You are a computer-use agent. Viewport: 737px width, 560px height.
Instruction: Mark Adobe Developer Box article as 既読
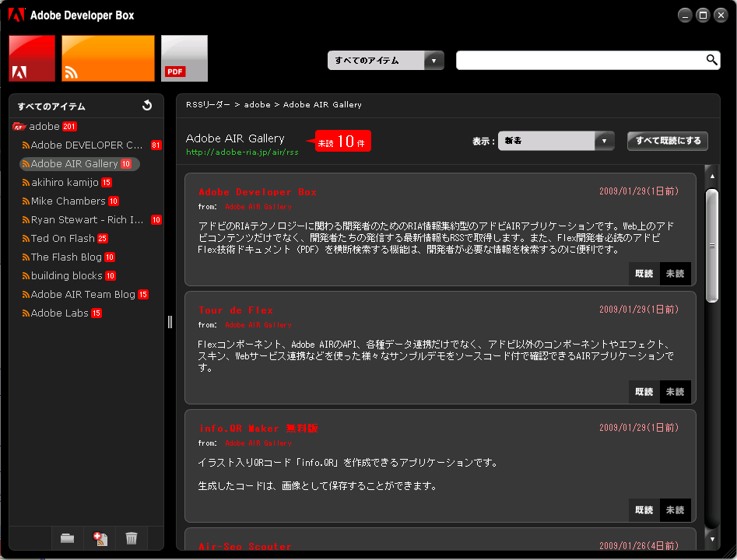click(644, 274)
